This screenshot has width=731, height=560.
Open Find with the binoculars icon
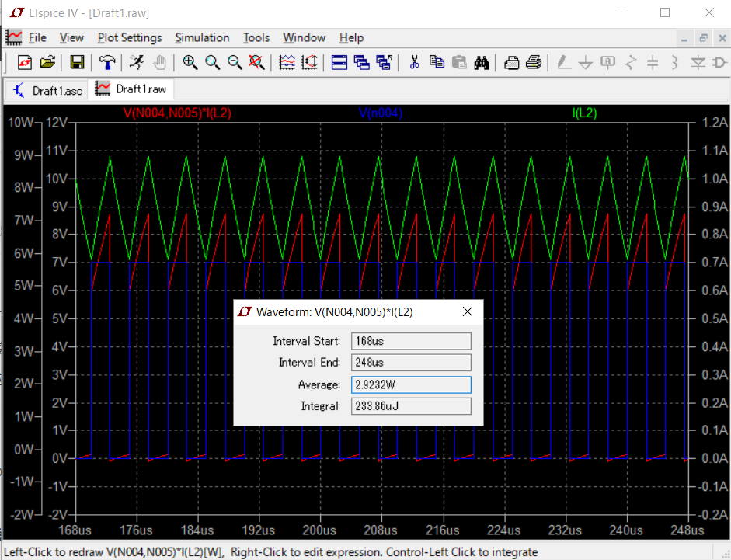(x=482, y=62)
